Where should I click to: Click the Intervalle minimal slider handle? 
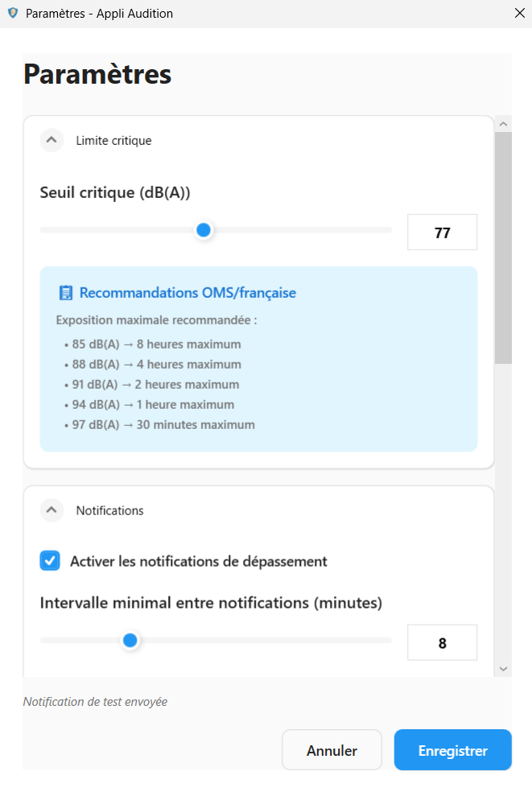point(130,641)
